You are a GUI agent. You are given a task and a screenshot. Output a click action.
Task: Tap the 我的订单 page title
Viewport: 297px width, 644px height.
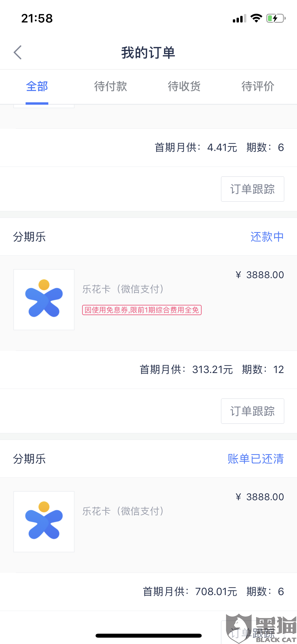[x=148, y=52]
